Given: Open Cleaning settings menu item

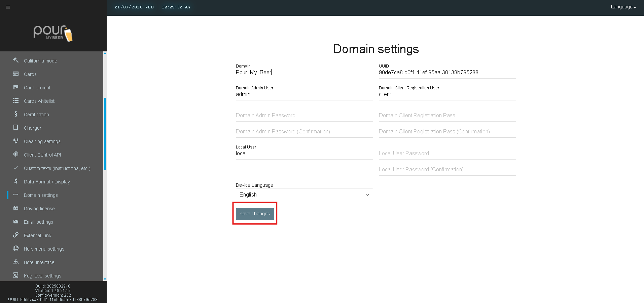Looking at the screenshot, I should (x=42, y=141).
